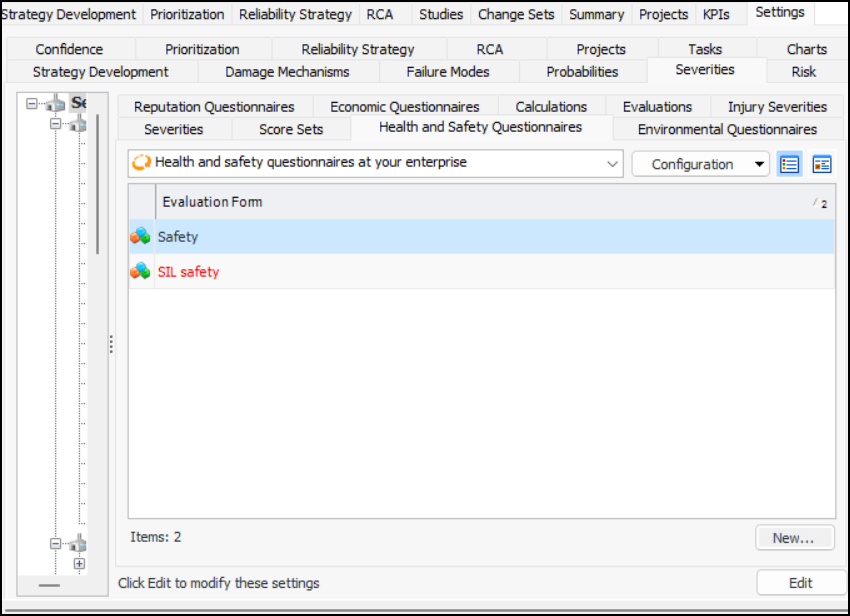850x616 pixels.
Task: Open the Score Sets tab
Action: click(291, 129)
